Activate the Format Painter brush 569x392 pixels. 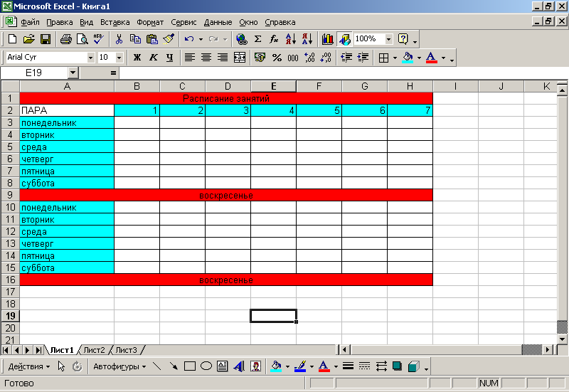click(x=169, y=39)
